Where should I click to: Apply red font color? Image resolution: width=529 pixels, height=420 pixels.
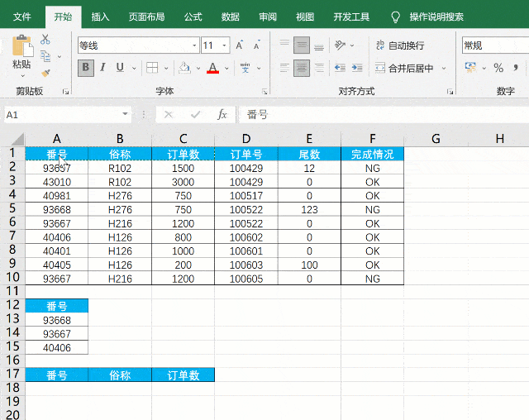point(212,68)
